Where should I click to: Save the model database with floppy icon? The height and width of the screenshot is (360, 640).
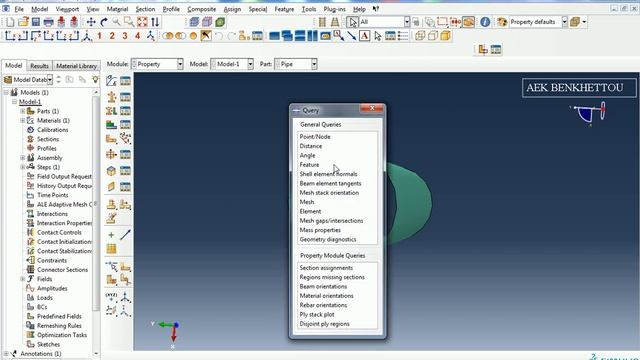click(36, 22)
